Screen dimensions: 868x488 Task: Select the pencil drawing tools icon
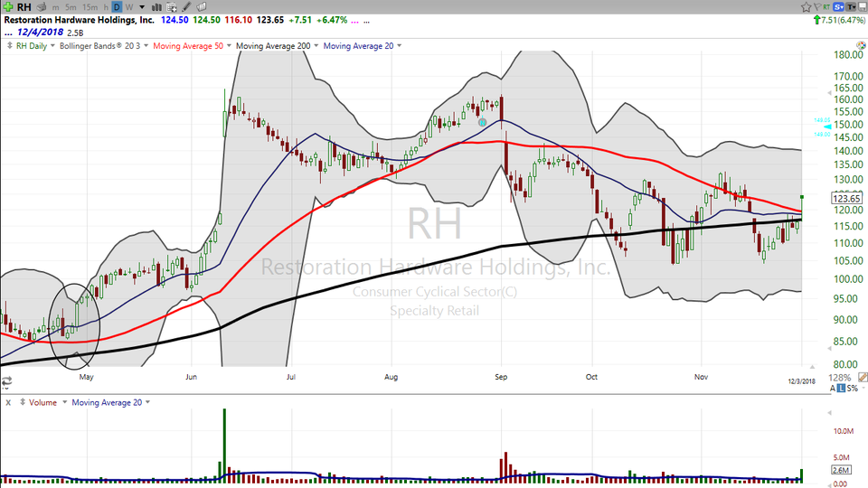pos(186,7)
